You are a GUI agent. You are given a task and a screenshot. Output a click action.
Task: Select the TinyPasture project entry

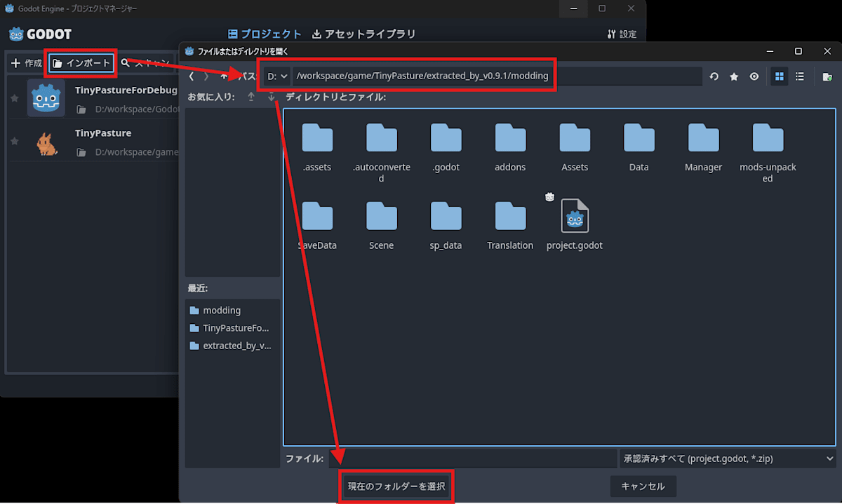[91, 142]
